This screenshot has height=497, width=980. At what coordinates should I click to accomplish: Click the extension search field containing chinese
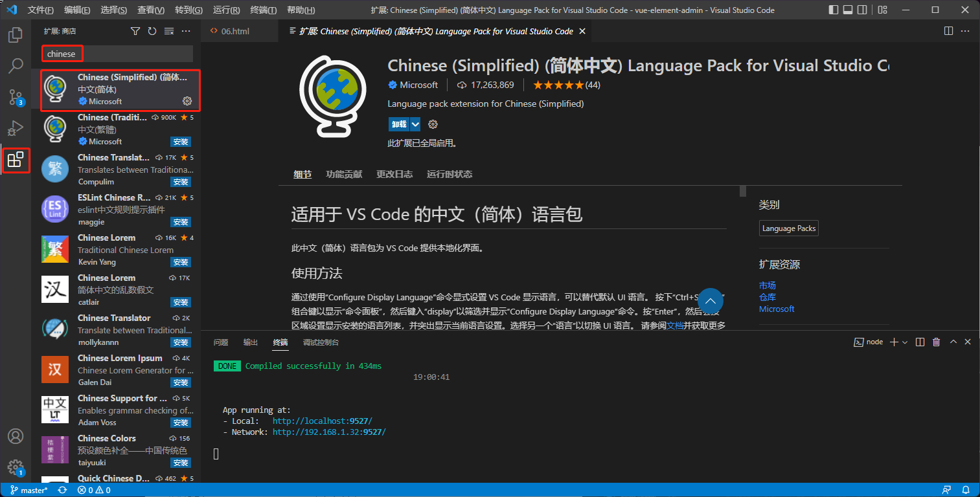(117, 54)
